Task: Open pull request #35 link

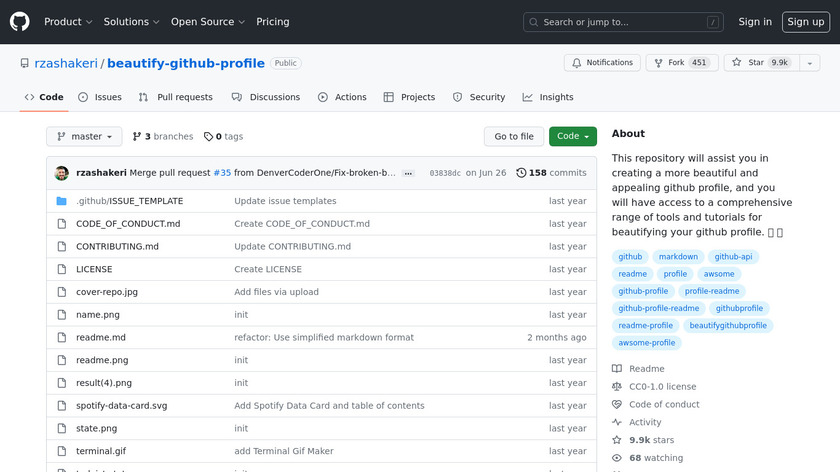Action: click(x=222, y=173)
